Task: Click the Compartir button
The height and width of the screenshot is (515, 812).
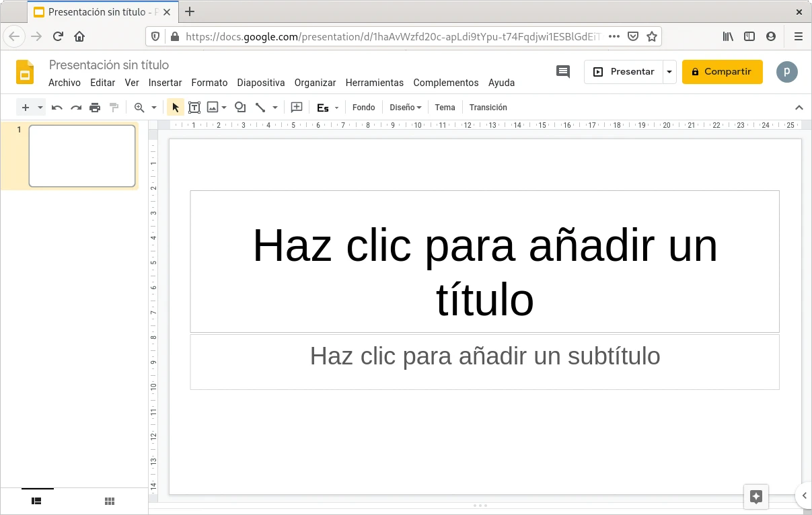Action: (x=722, y=72)
